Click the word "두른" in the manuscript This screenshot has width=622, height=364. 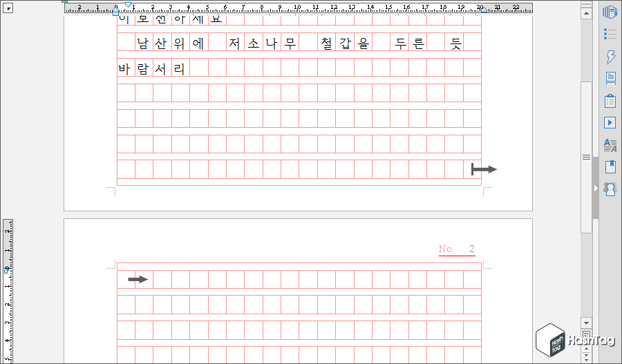click(x=409, y=43)
